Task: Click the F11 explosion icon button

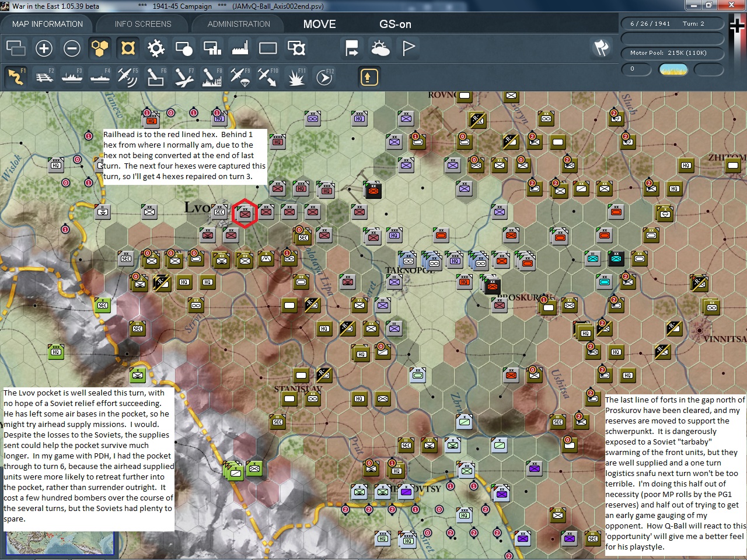Action: click(296, 77)
